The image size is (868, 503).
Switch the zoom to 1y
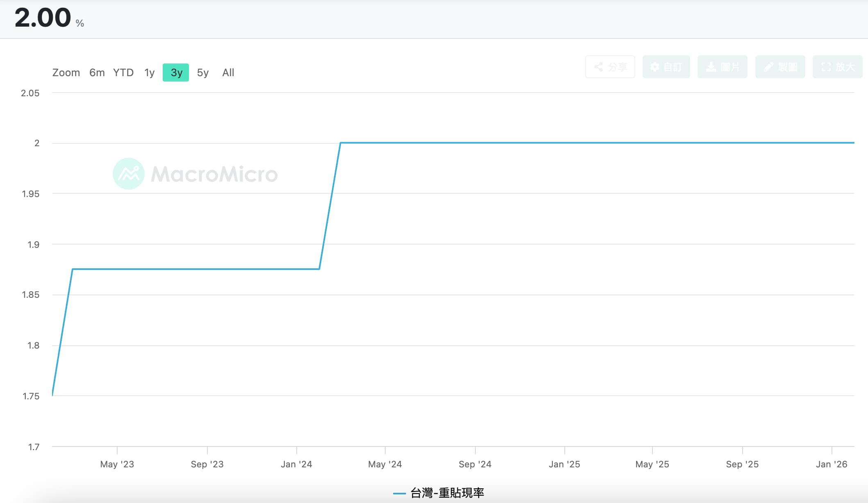149,73
